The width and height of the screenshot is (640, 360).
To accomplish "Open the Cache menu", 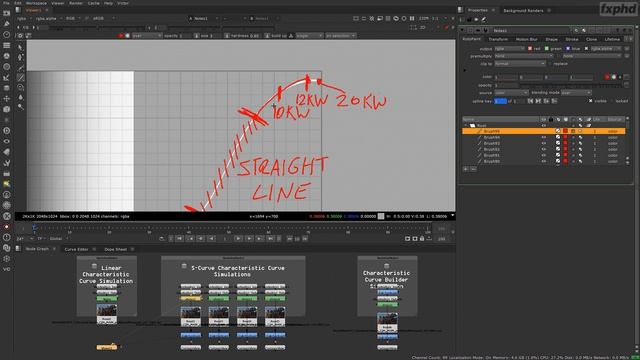I will click(93, 3).
